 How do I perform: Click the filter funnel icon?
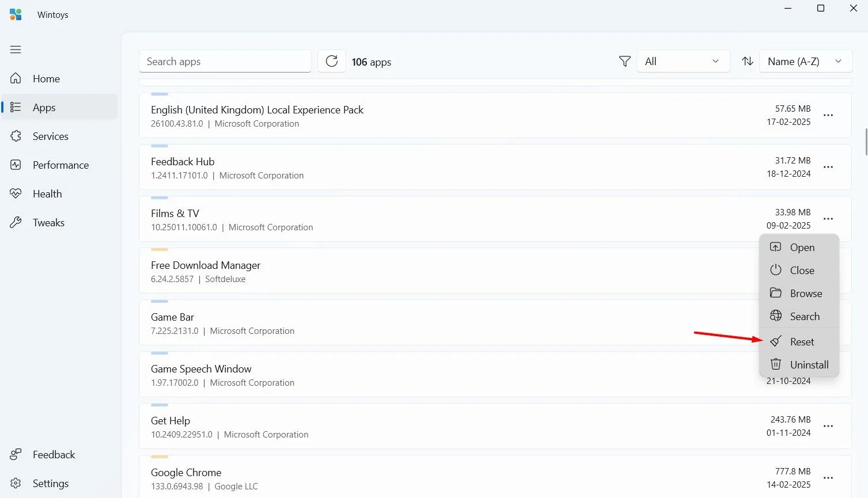click(x=624, y=61)
